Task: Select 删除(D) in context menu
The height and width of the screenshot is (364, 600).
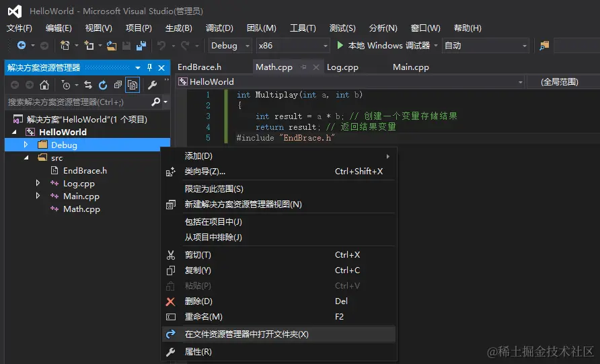Action: (279, 301)
